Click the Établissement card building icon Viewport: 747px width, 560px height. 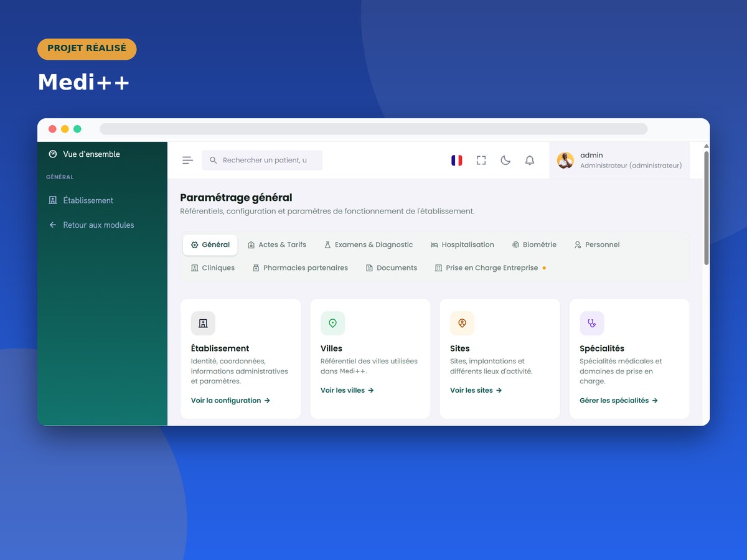pyautogui.click(x=203, y=324)
